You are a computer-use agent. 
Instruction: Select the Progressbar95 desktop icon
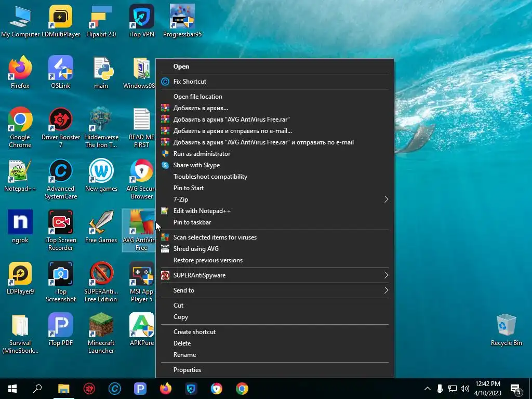[x=182, y=21]
